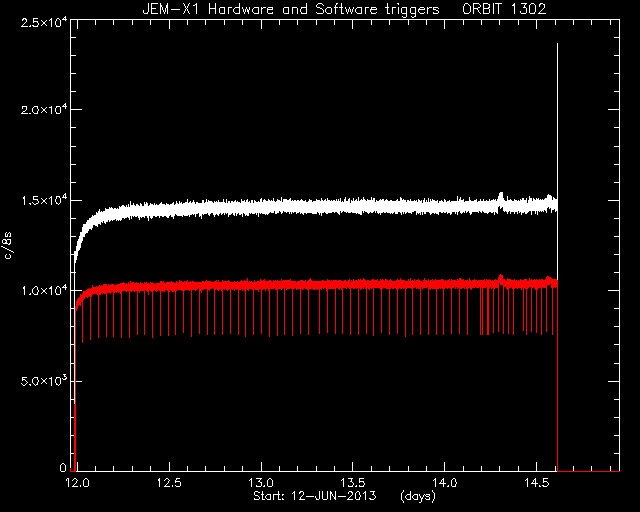Click the 12.0 x-axis tick label

(77, 483)
